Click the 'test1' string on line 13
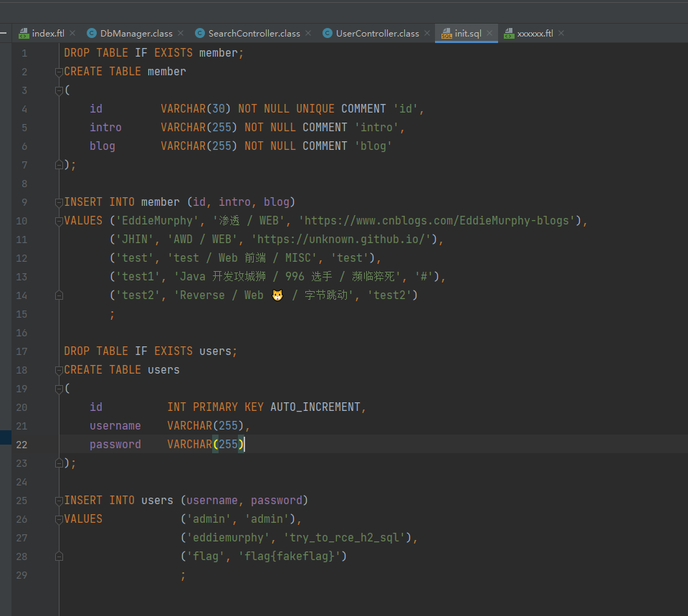The height and width of the screenshot is (616, 688). pyautogui.click(x=138, y=277)
